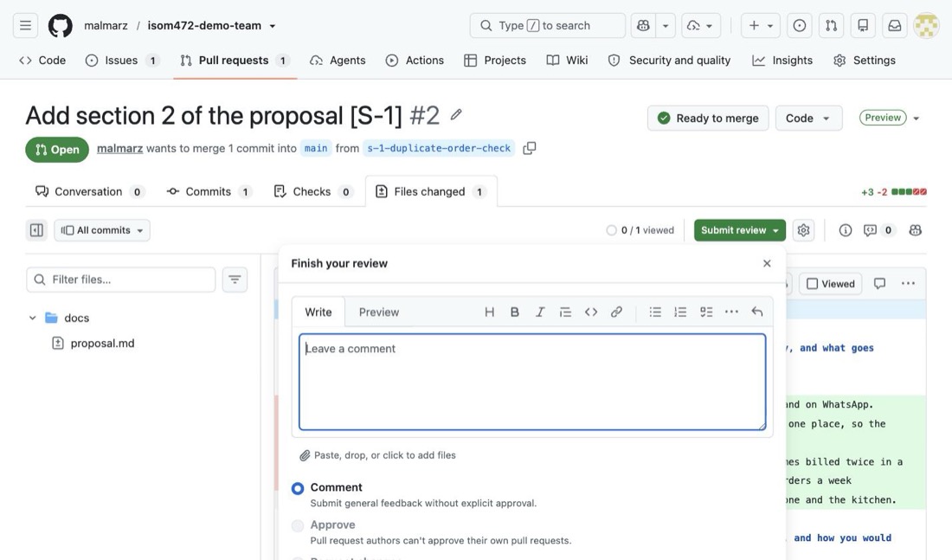Screen dimensions: 952x560
Task: Insert a task list
Action: tap(706, 312)
